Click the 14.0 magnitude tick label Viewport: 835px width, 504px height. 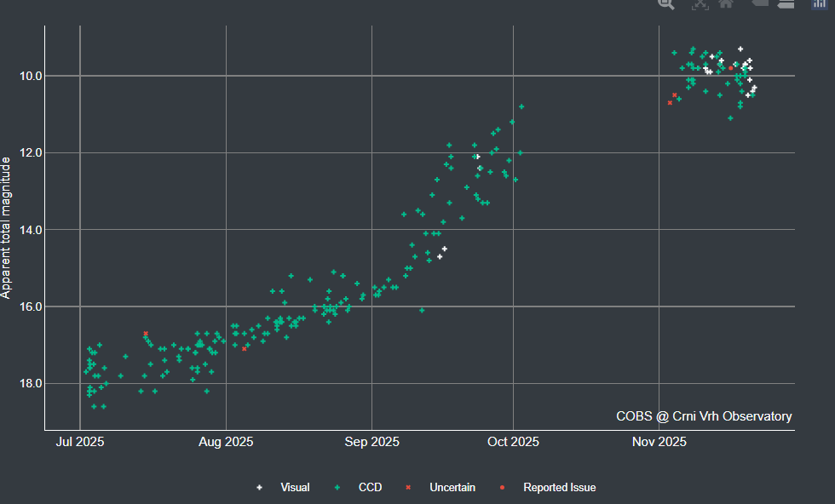coord(31,230)
